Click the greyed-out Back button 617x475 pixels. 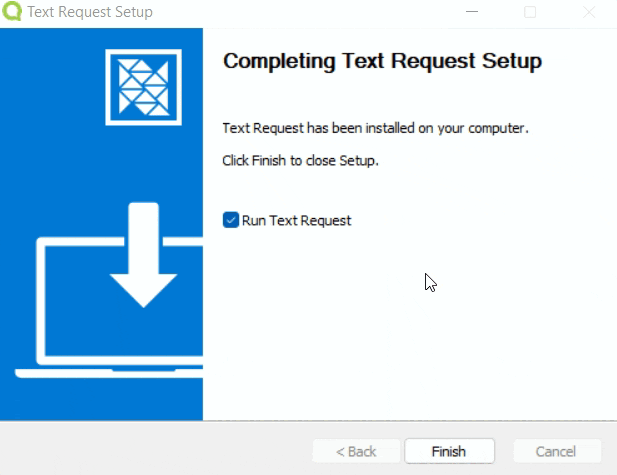(x=356, y=451)
